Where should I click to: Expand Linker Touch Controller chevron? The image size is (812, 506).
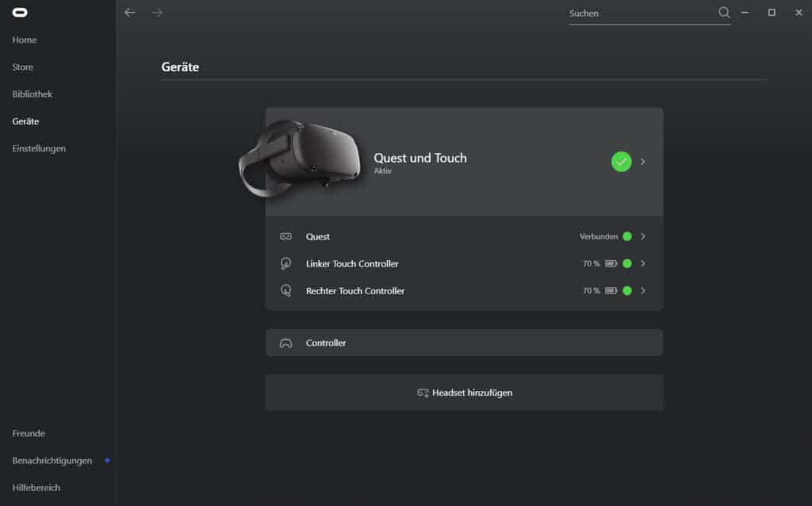[x=643, y=263]
